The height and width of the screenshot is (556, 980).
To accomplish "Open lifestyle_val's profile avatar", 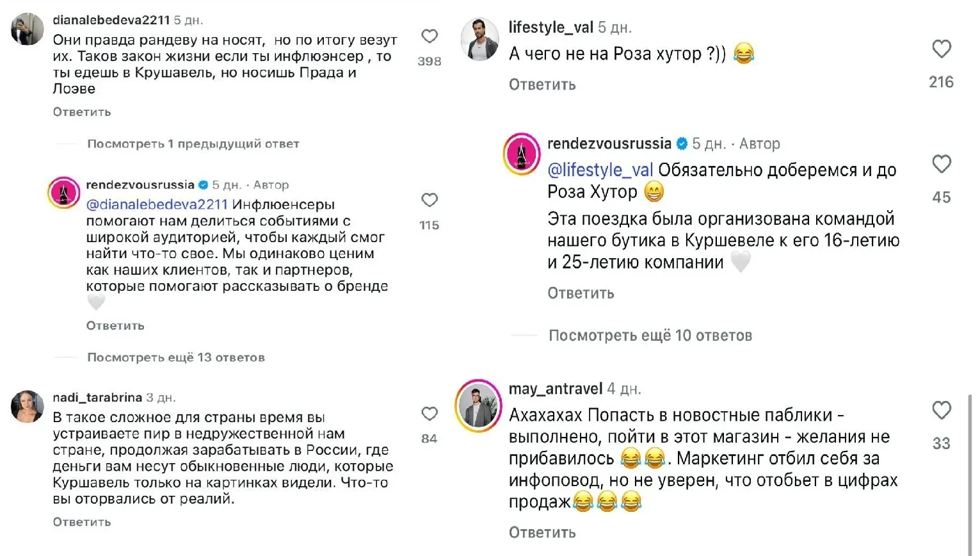I will (x=479, y=40).
